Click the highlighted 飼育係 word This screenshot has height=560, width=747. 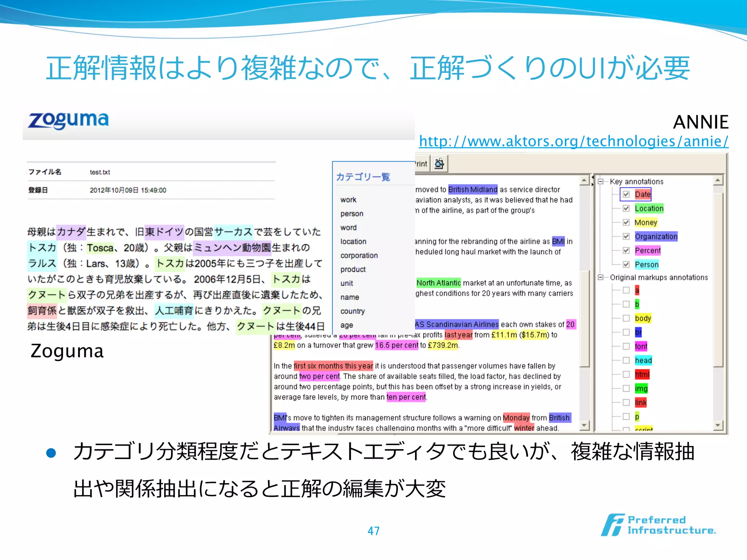coord(42,311)
